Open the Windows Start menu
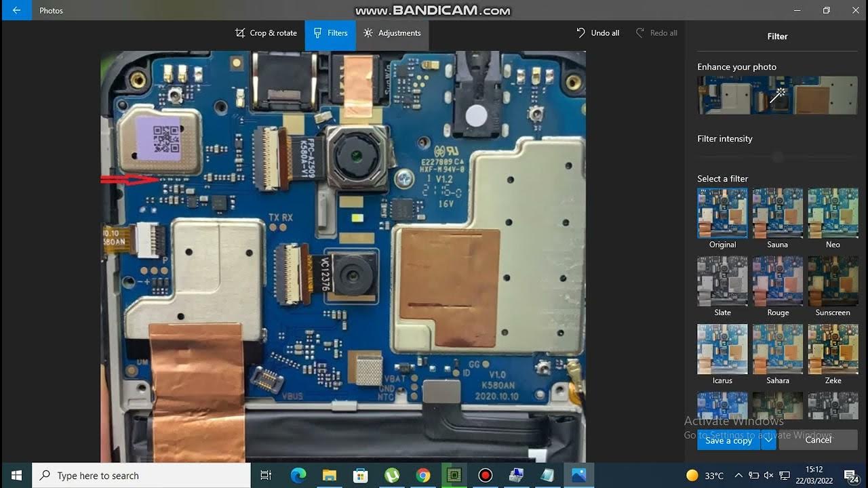868x488 pixels. (16, 476)
